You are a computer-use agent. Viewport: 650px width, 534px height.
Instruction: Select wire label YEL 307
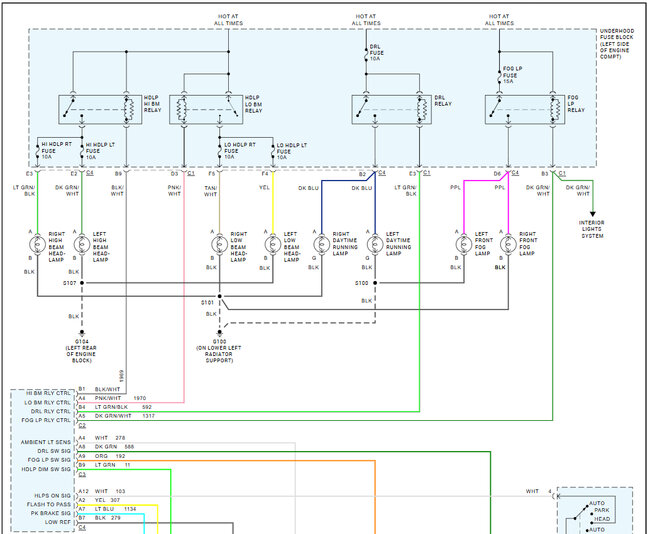107,500
